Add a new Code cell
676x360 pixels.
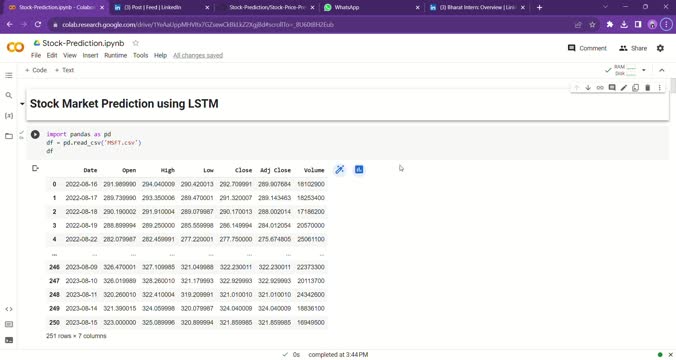point(36,70)
